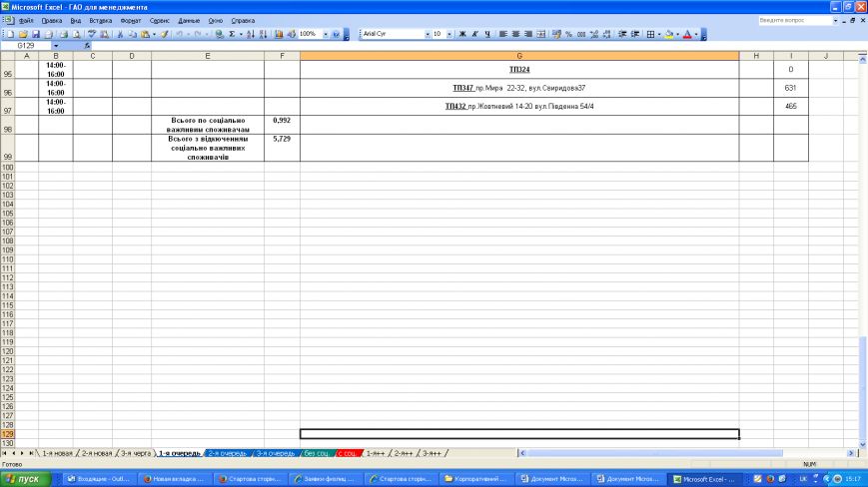Switch to Входящие - Outlook taskbar button
Viewport: 868px width, 487px height.
(x=100, y=479)
